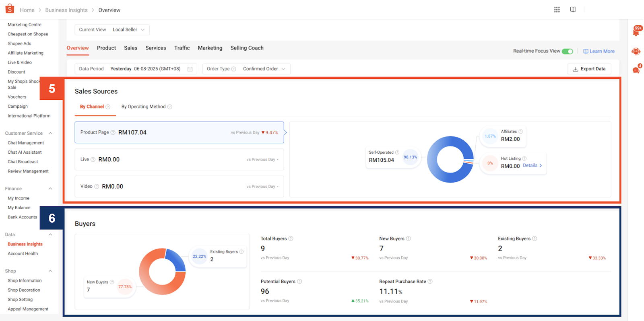Open the Selling Coach tab
Viewport: 644px width, 321px height.
pyautogui.click(x=247, y=48)
